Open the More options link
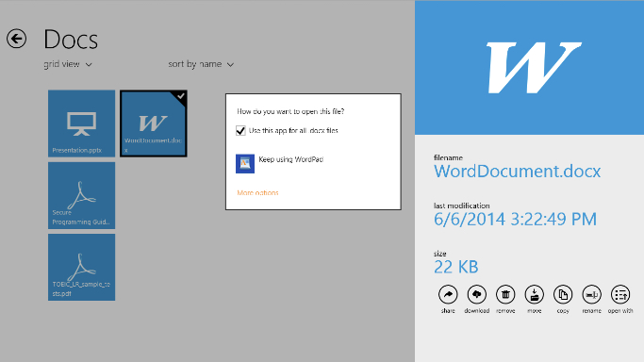The image size is (644, 362). pyautogui.click(x=257, y=192)
